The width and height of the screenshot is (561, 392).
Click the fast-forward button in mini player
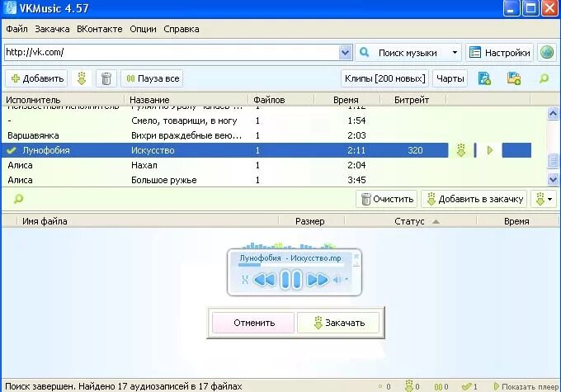coord(318,280)
